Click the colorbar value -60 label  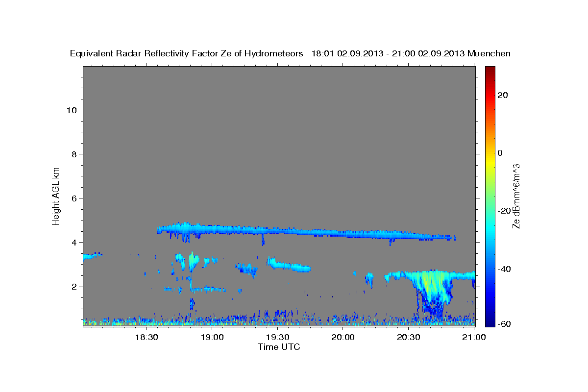[504, 323]
